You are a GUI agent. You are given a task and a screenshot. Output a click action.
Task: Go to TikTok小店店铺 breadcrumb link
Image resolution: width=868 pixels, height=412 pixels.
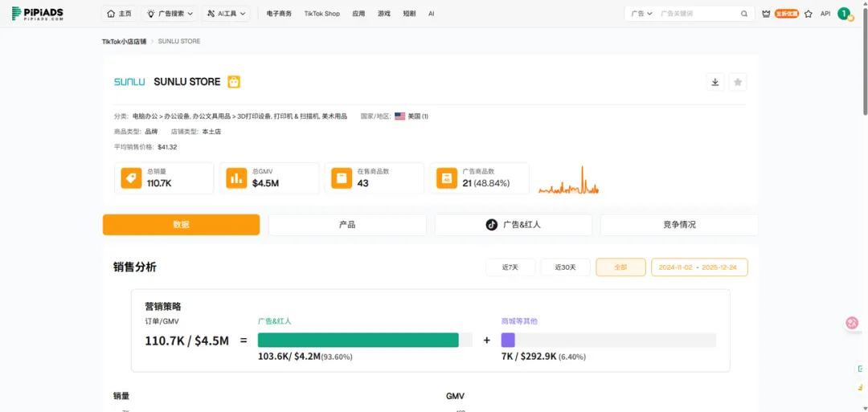click(x=124, y=41)
